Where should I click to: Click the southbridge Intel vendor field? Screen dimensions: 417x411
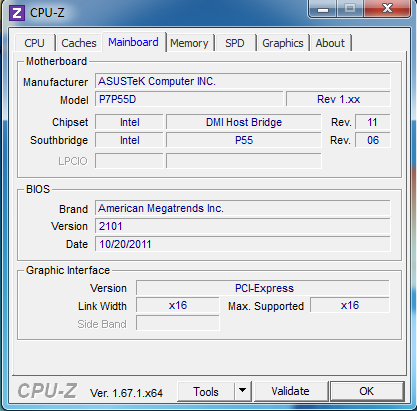point(129,140)
